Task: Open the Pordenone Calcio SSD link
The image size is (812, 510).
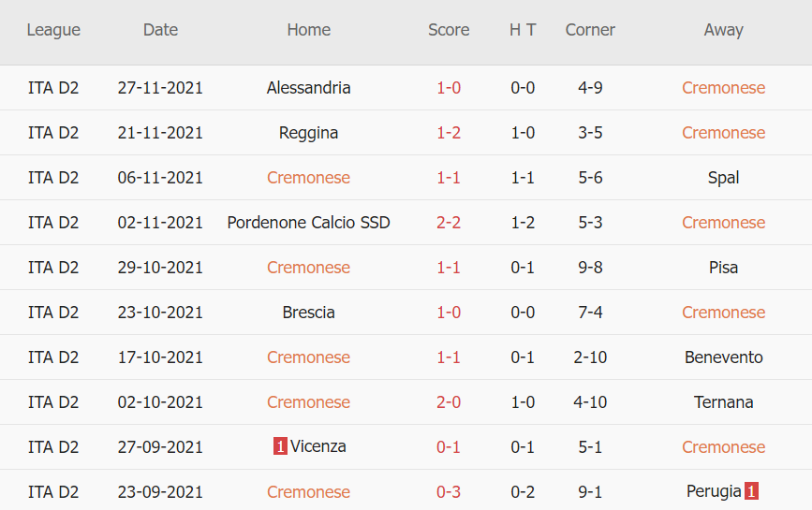Action: point(308,223)
